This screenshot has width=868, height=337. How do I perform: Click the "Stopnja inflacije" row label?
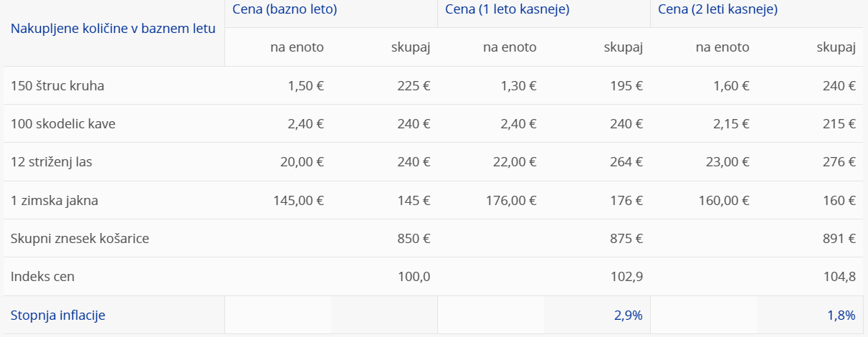58,315
